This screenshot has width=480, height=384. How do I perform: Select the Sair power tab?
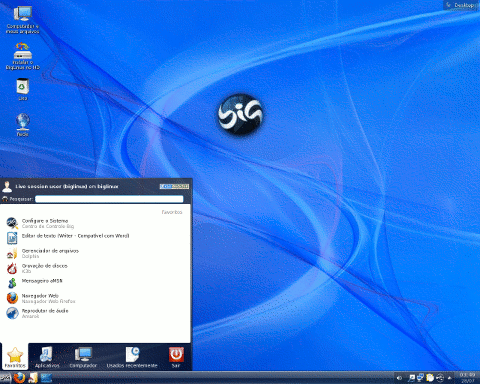[x=176, y=357]
